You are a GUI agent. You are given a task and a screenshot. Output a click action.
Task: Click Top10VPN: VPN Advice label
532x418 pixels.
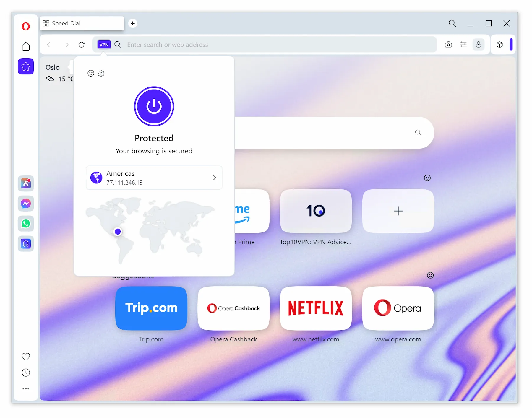point(316,242)
